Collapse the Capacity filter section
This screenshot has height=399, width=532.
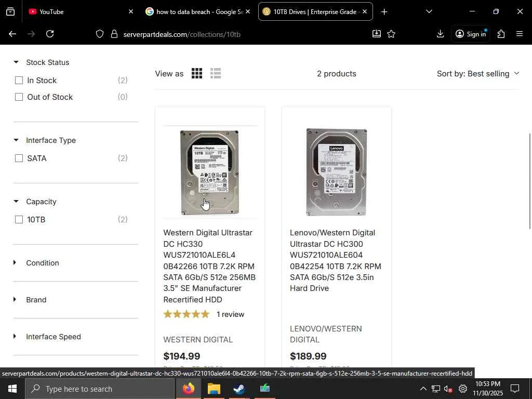click(x=16, y=201)
